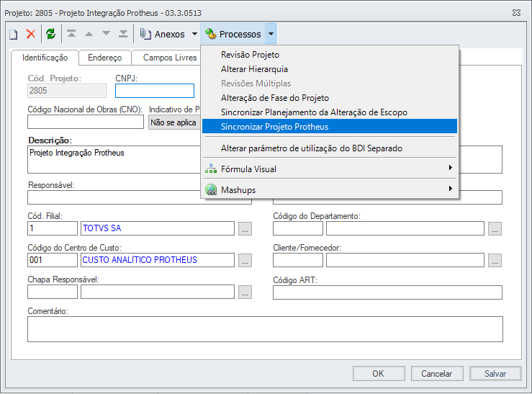532x394 pixels.
Task: Expand the Fórmula Visual submenu arrow
Action: pyautogui.click(x=450, y=168)
